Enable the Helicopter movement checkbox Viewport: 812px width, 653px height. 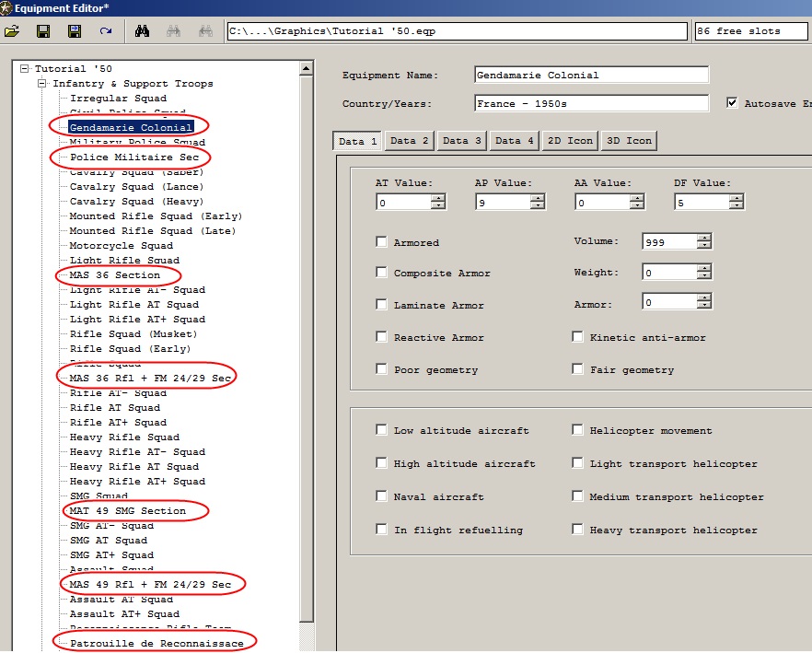(x=577, y=429)
